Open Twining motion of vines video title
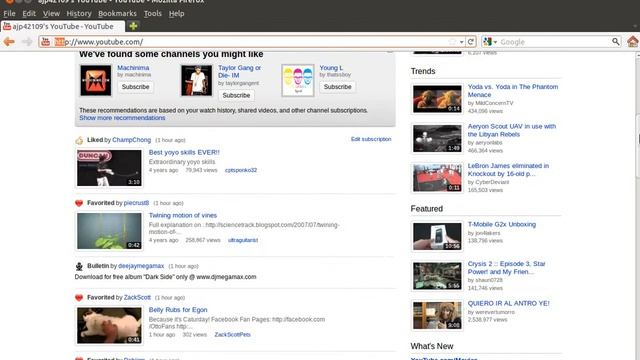The width and height of the screenshot is (640, 360). tap(183, 216)
